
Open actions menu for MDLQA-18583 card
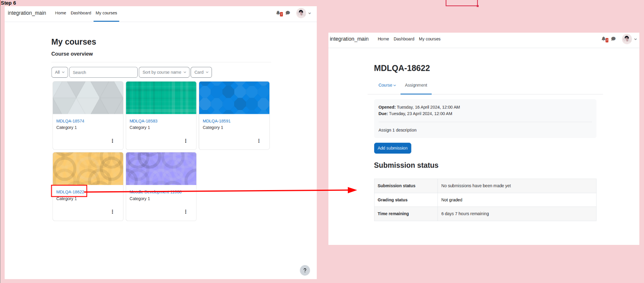(186, 141)
